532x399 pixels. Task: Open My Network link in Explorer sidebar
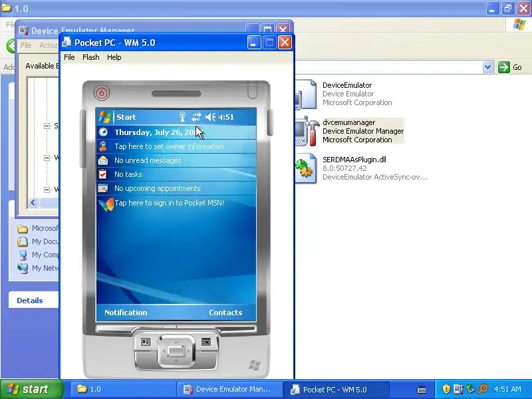(x=45, y=268)
